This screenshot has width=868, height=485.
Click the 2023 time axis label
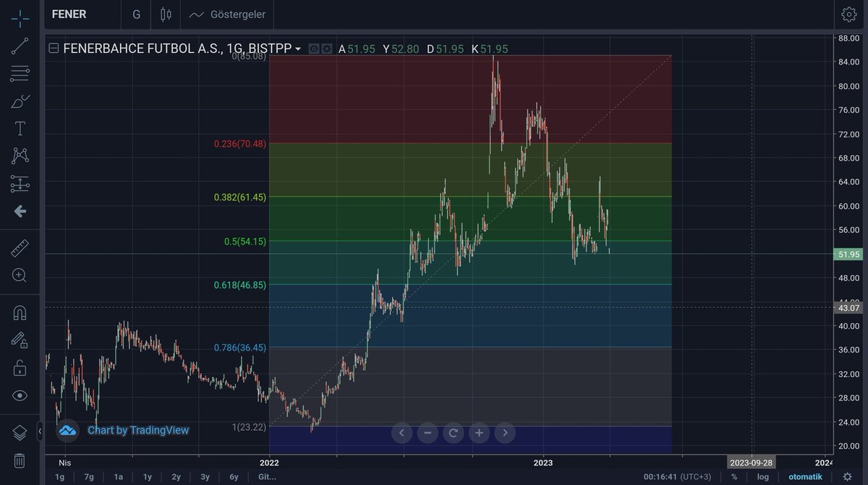(x=543, y=463)
